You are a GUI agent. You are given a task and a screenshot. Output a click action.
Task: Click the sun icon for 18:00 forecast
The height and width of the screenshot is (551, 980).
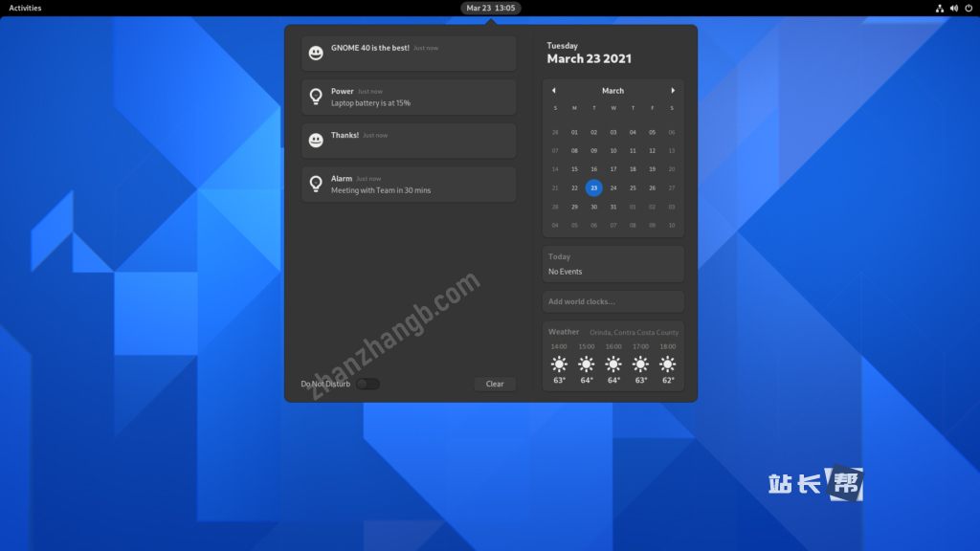click(x=667, y=364)
